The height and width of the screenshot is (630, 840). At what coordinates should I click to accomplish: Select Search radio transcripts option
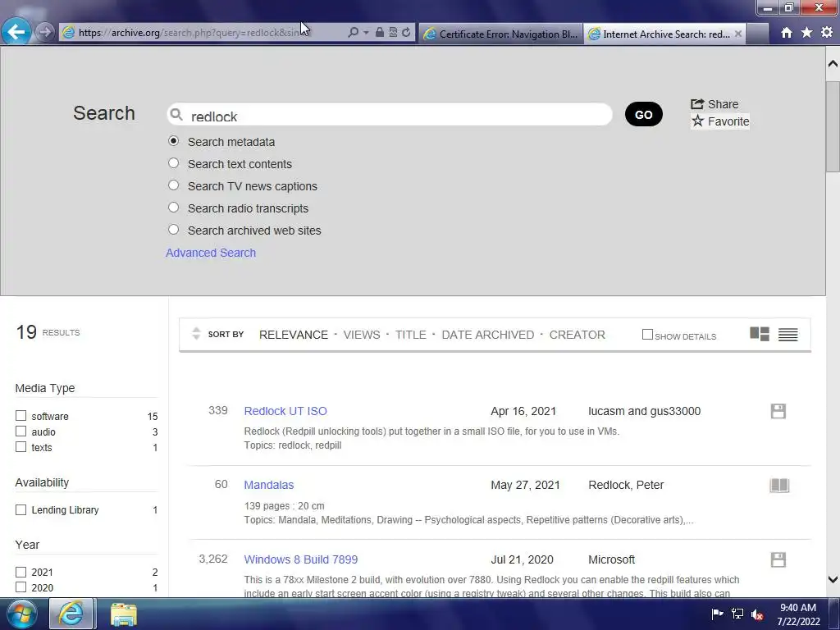173,208
